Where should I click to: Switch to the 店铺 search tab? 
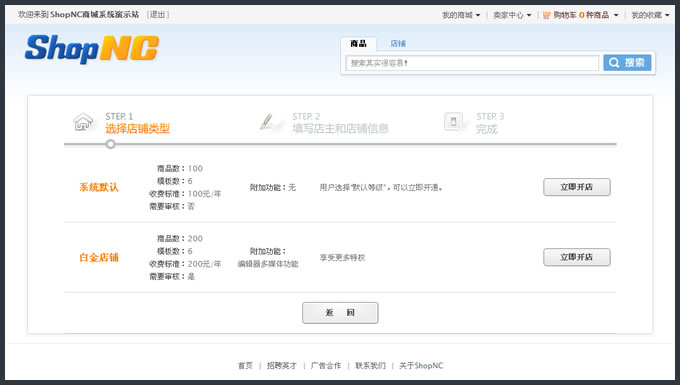(x=398, y=43)
